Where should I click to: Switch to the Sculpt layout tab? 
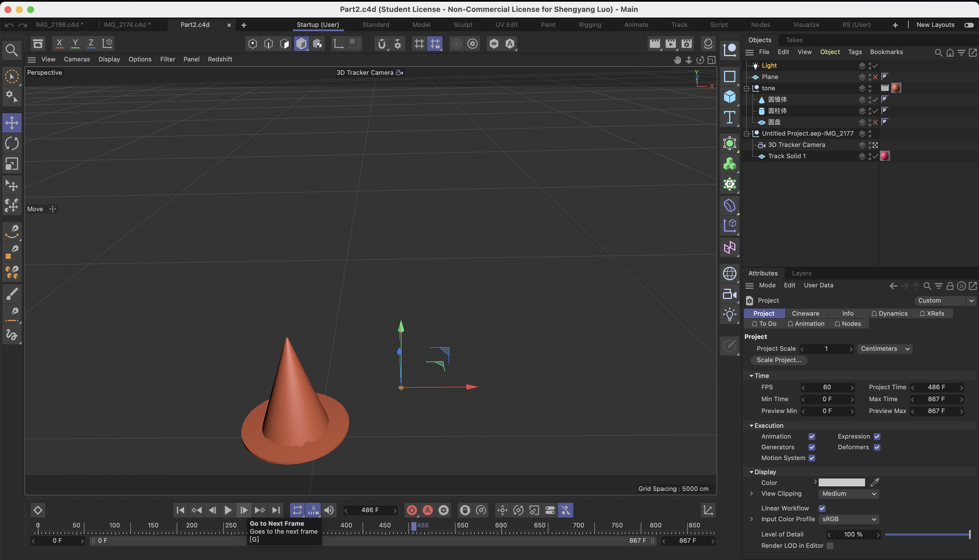pyautogui.click(x=463, y=25)
